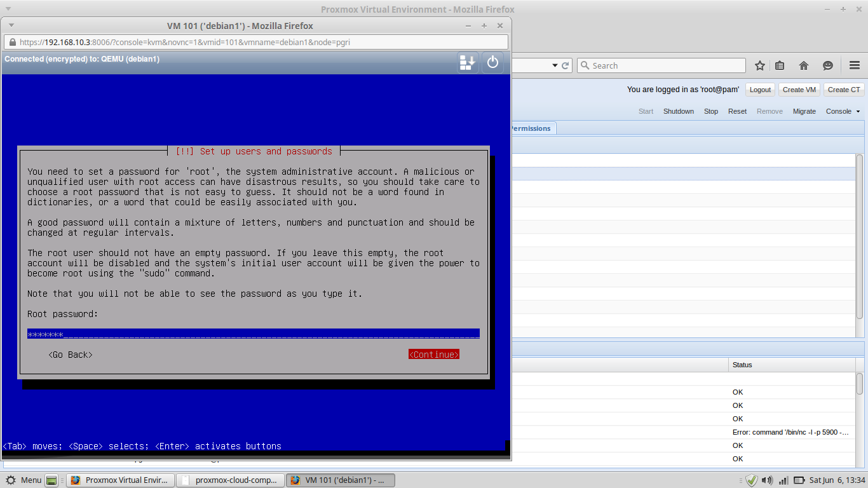Screen dimensions: 868x488
Task: Click the clock showing Sat Jun 6, 13:34
Action: pos(836,480)
